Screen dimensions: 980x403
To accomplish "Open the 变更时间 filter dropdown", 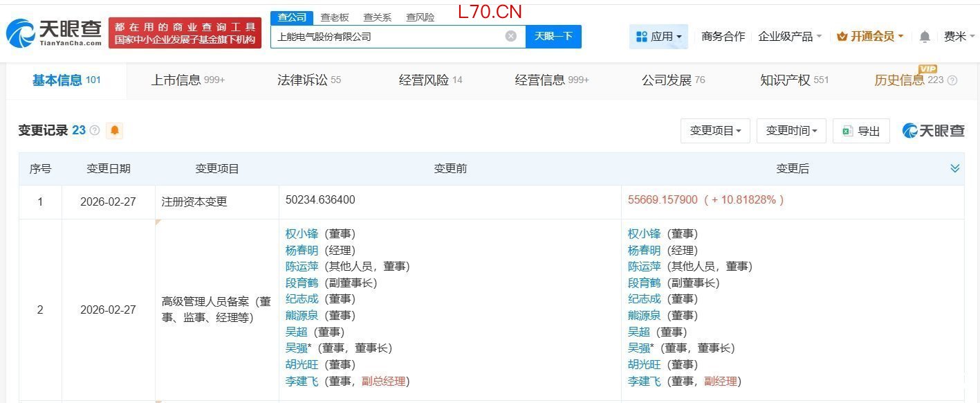I will (791, 130).
